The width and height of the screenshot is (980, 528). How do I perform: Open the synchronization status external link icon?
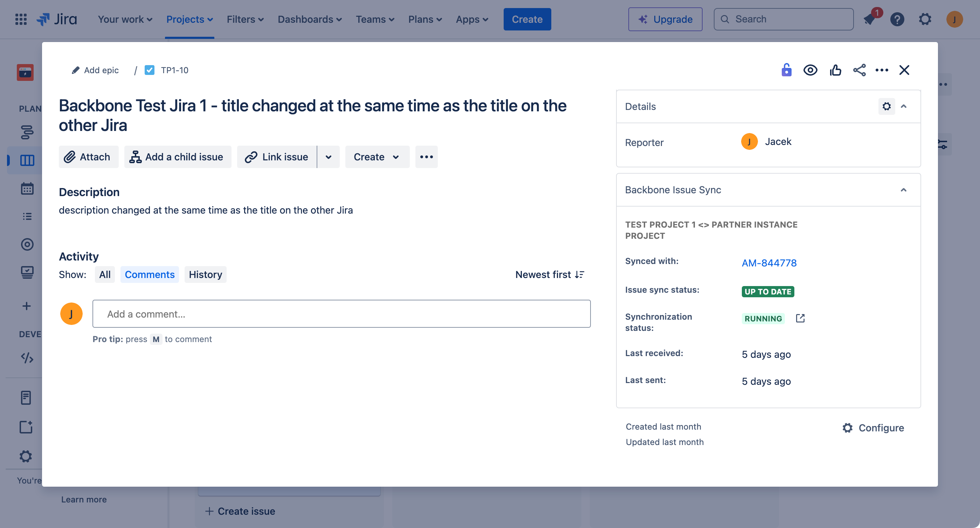(x=800, y=318)
